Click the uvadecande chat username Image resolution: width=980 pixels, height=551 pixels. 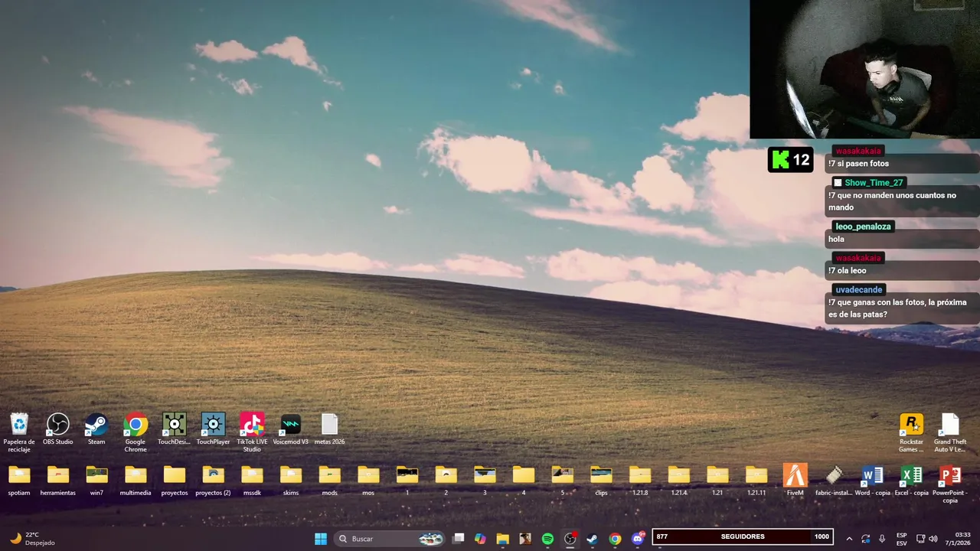(859, 289)
